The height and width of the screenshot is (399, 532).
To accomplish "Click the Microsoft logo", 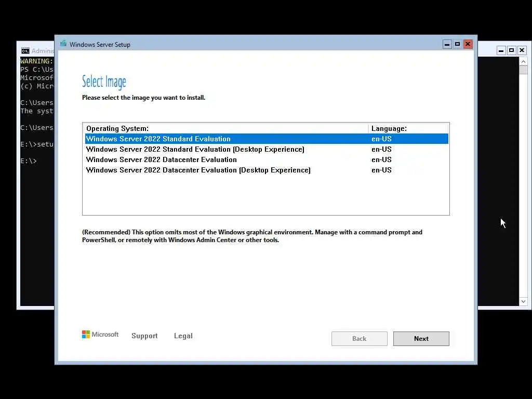I will [x=100, y=335].
